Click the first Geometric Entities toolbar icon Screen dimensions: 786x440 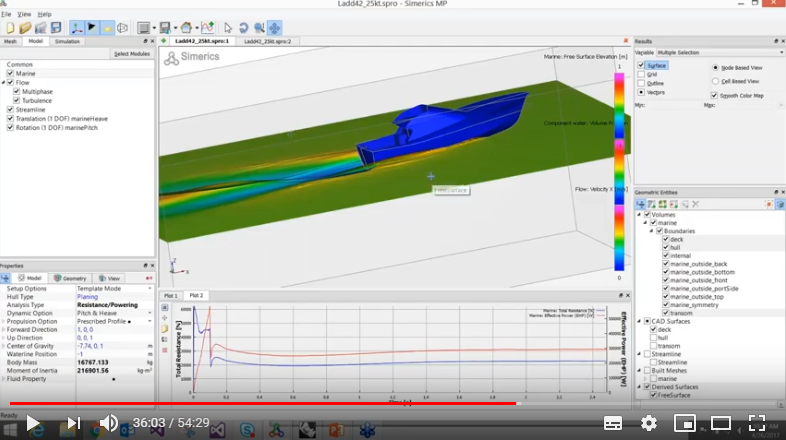(641, 204)
